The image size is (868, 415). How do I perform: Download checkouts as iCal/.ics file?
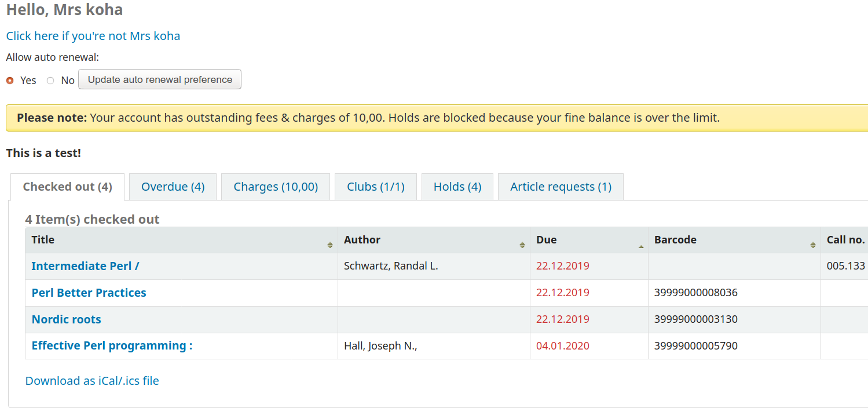pos(92,381)
